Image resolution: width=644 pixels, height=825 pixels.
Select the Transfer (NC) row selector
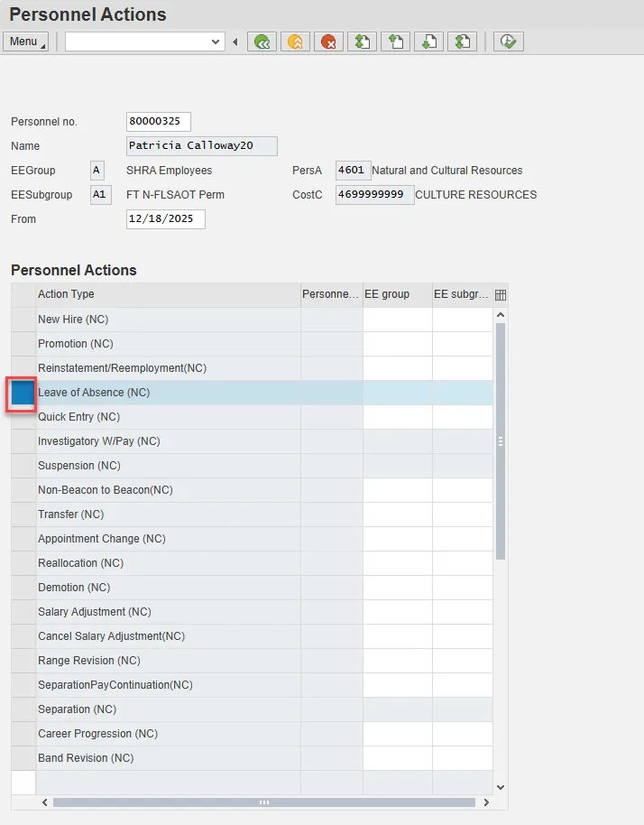click(x=23, y=514)
